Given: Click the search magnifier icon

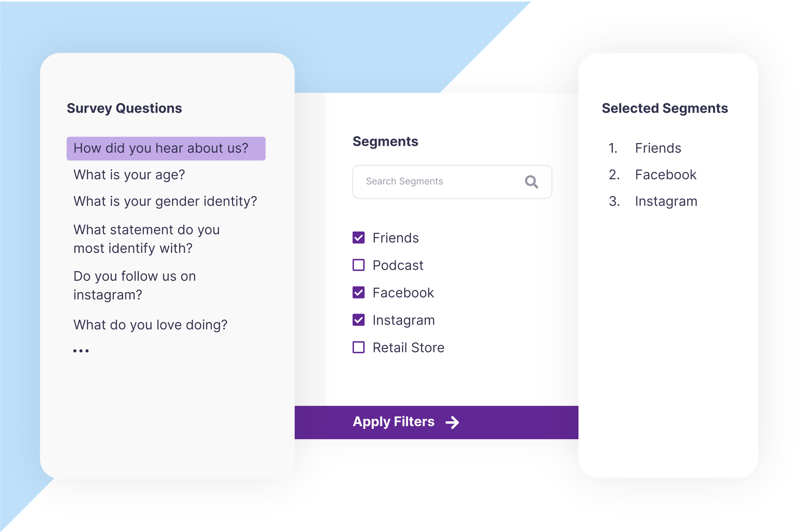Looking at the screenshot, I should [532, 182].
